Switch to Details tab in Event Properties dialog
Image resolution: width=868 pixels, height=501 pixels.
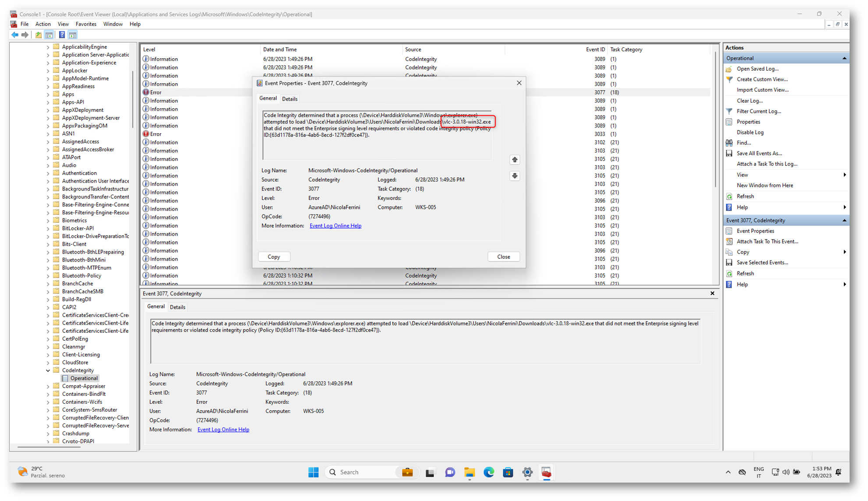[x=289, y=99]
